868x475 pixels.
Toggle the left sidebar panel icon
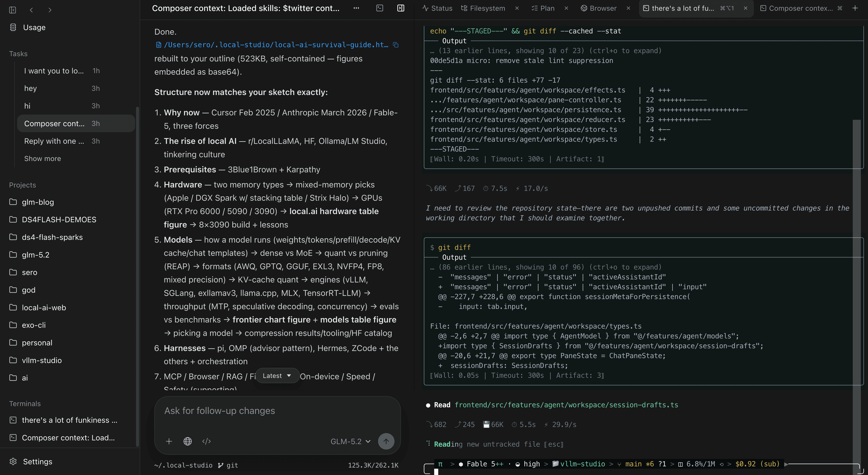pos(12,10)
